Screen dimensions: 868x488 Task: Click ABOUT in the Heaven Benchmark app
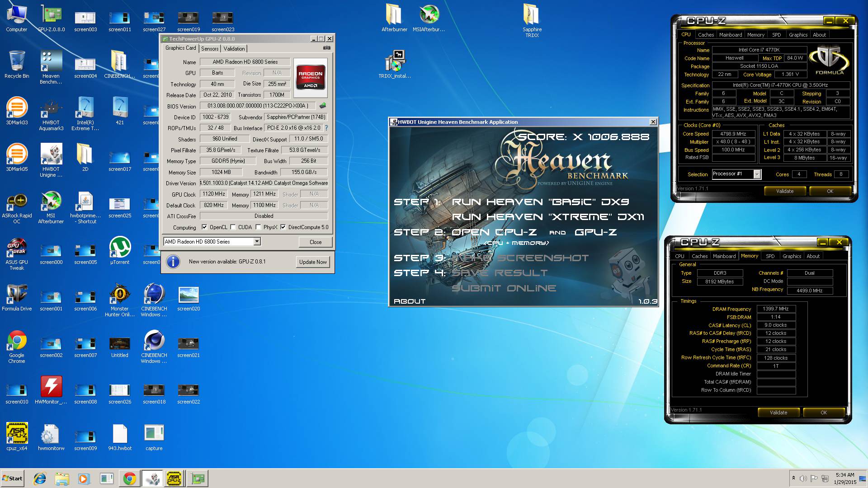coord(410,301)
